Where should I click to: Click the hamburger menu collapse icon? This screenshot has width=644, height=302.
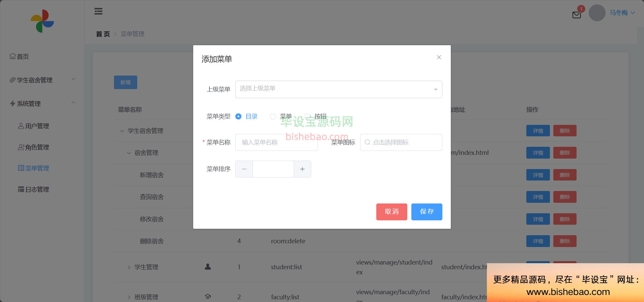click(98, 11)
